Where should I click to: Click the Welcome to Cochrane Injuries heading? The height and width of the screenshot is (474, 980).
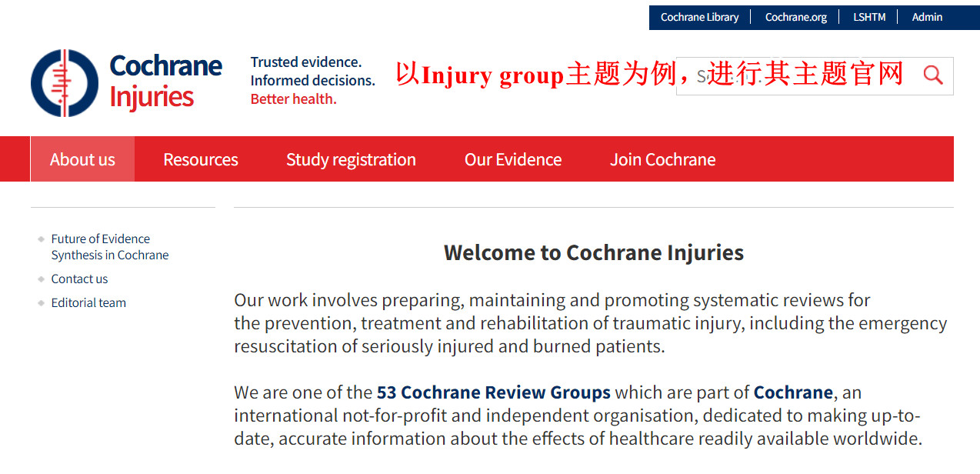(x=594, y=252)
